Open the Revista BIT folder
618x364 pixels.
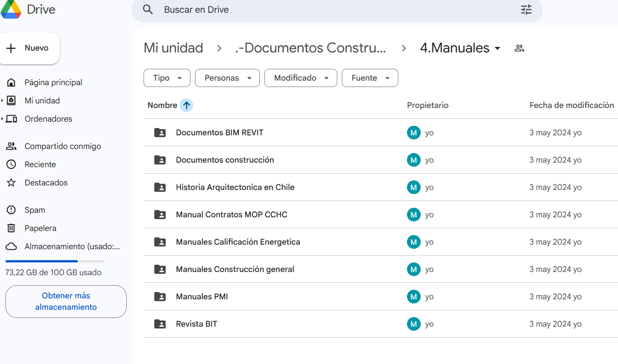(x=196, y=324)
